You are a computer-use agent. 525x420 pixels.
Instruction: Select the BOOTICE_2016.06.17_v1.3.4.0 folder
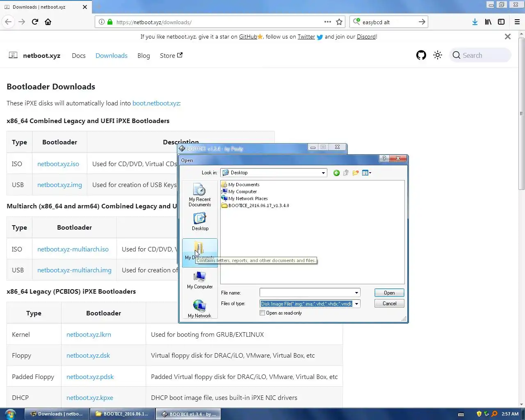point(255,205)
